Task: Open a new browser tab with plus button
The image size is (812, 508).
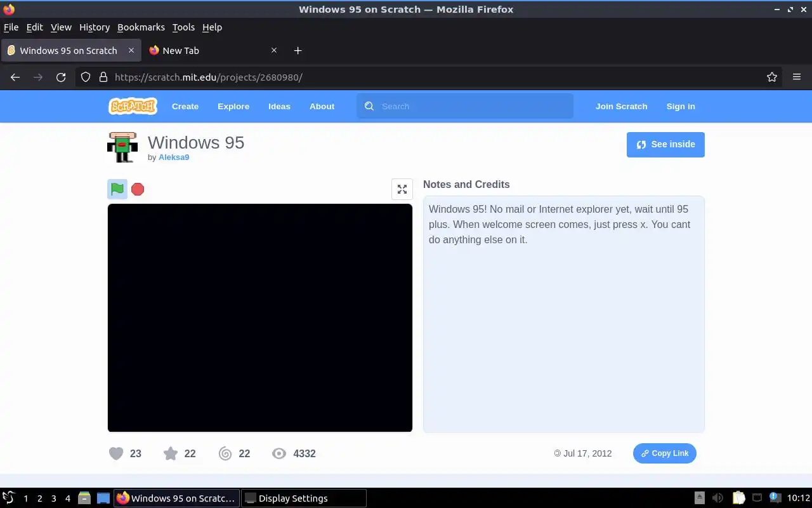Action: [298, 51]
